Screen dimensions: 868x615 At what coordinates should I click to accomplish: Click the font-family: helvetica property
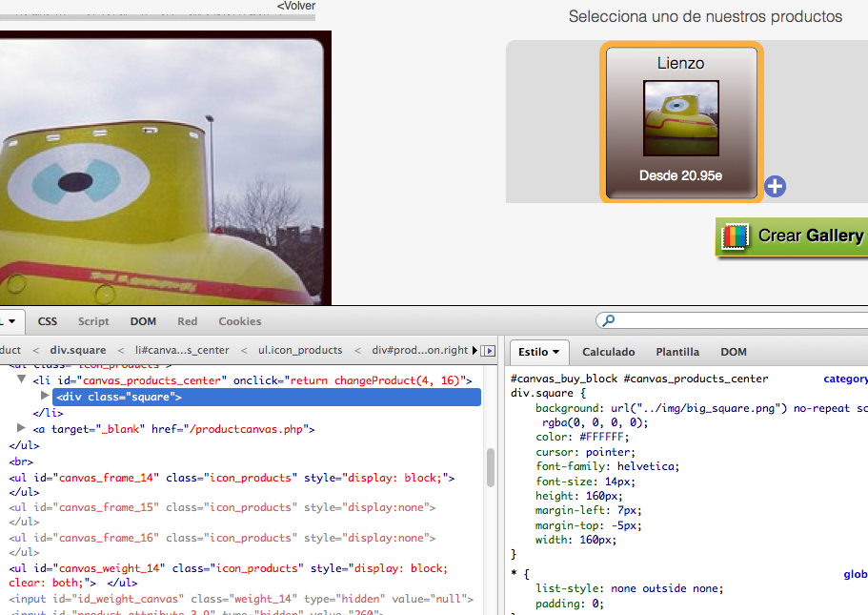pos(607,466)
